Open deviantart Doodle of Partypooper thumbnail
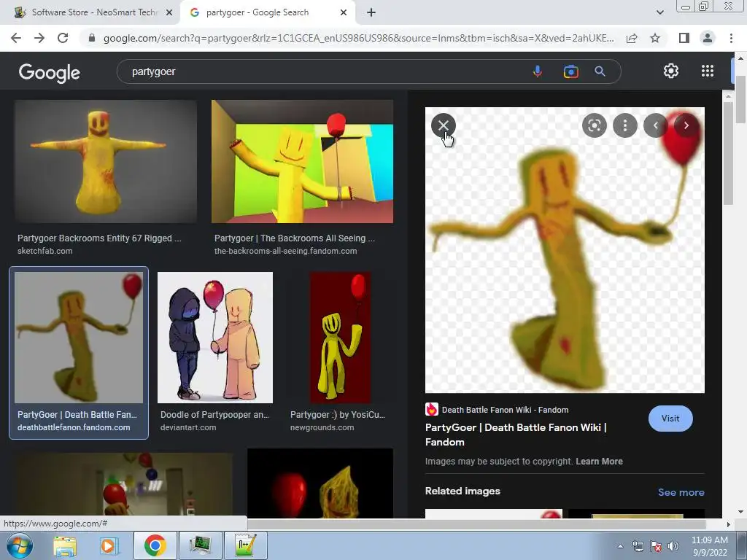 pos(215,338)
